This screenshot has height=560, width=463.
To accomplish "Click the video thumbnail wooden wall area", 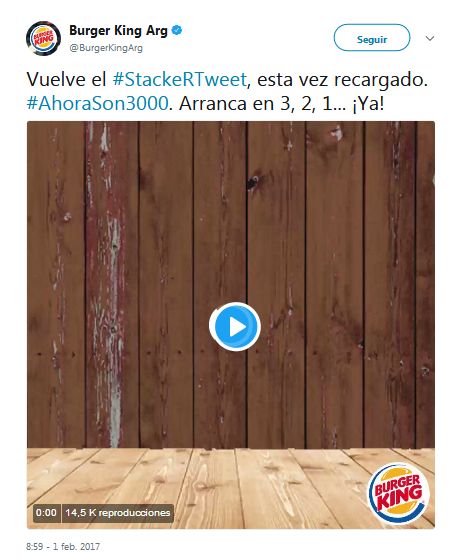I will click(231, 221).
